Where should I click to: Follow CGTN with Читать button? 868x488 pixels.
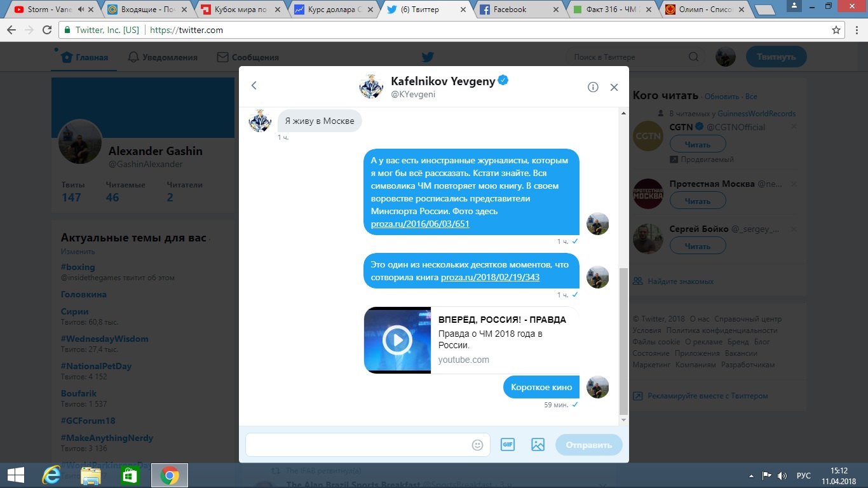pyautogui.click(x=698, y=145)
